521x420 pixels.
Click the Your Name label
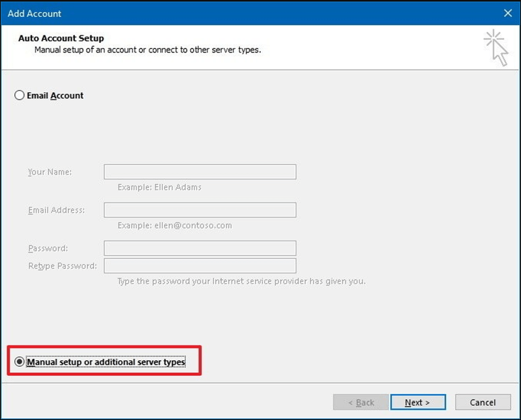pos(50,172)
